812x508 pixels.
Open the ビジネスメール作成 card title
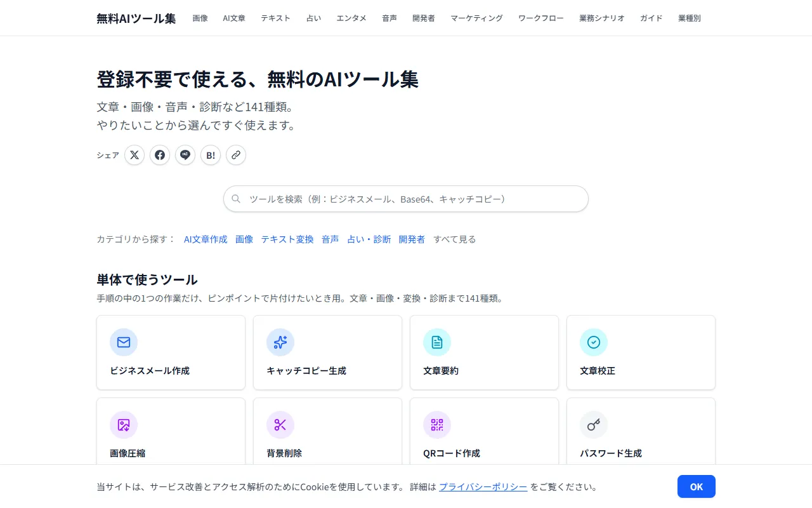(150, 371)
